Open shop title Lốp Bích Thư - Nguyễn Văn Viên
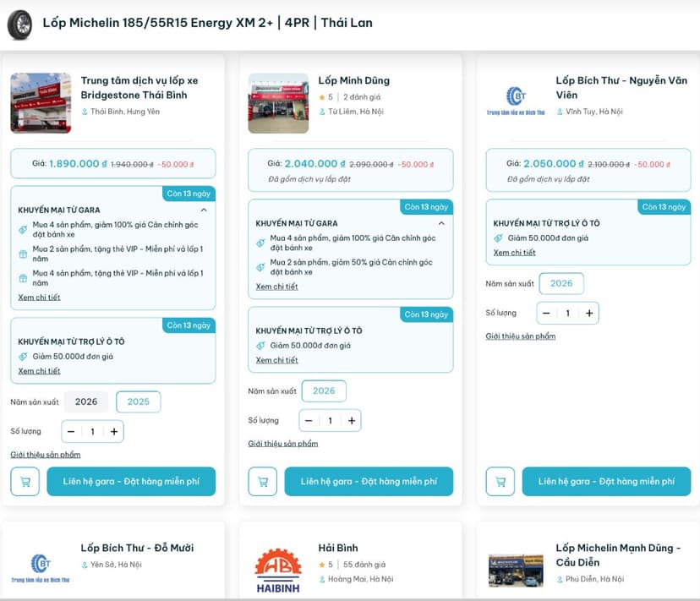 point(621,88)
